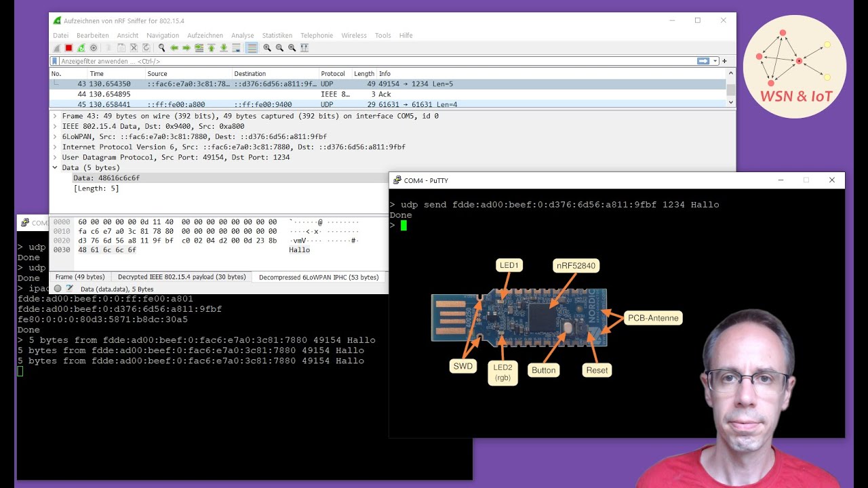The image size is (868, 488).
Task: Reload the capture file icon
Action: tap(146, 48)
